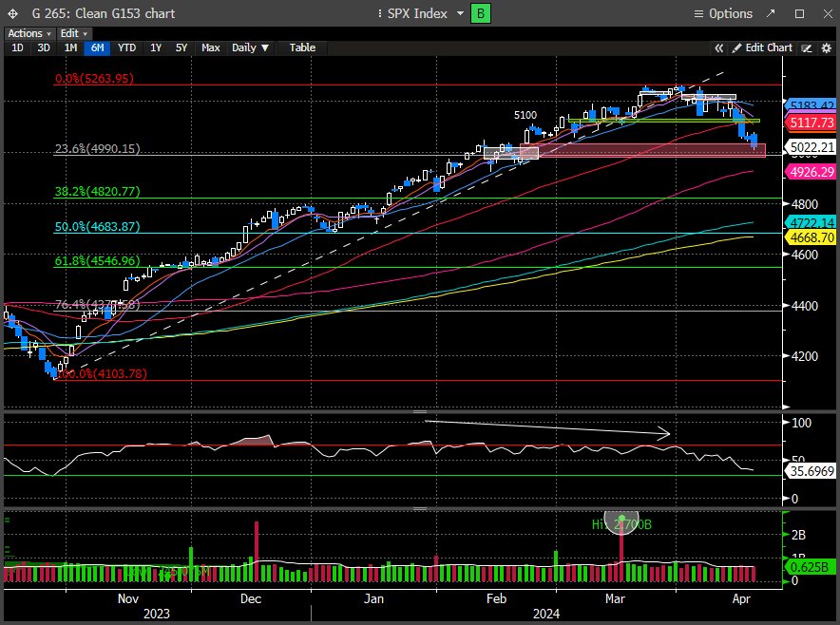840x625 pixels.
Task: Click the Edit Chart button
Action: pos(762,47)
